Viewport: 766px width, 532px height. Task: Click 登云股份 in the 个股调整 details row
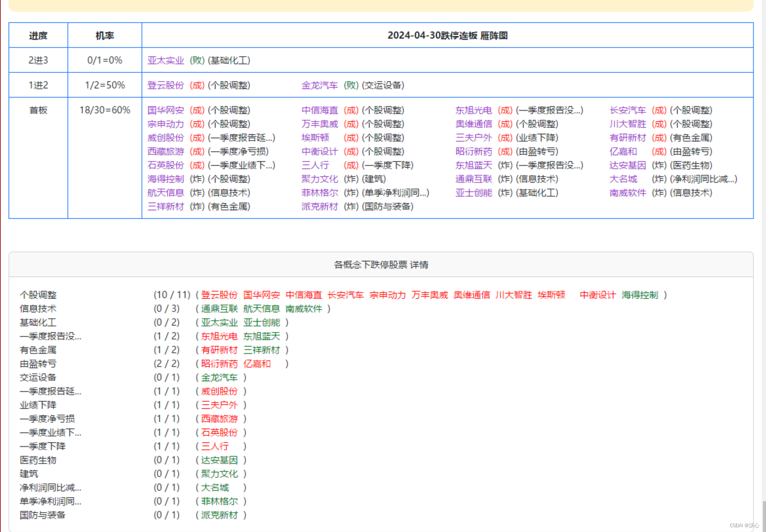coord(219,295)
